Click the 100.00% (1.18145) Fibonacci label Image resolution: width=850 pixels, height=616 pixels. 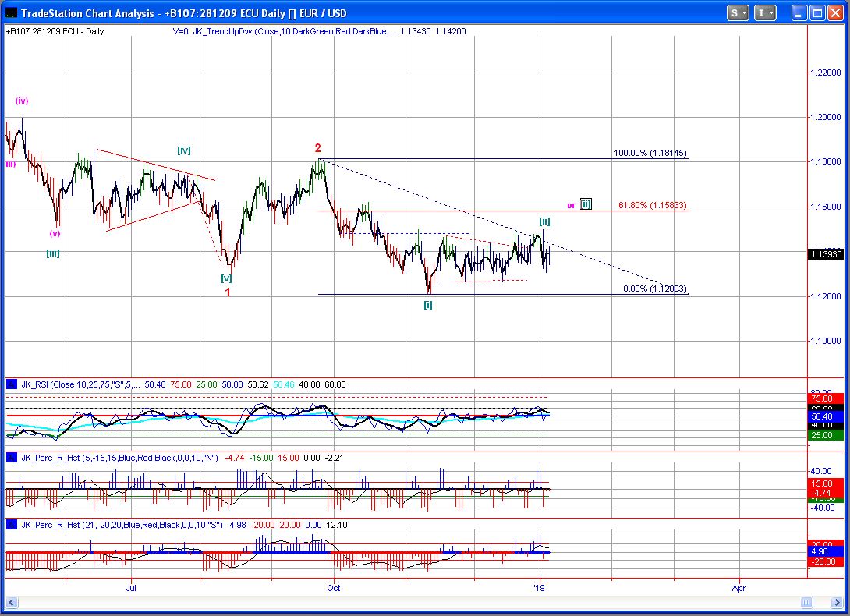tap(650, 154)
